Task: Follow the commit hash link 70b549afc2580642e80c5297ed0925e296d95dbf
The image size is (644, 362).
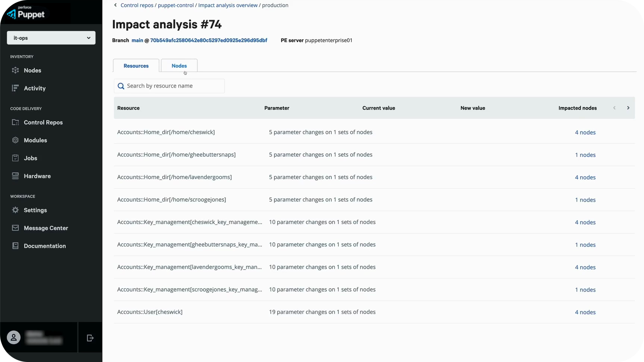Action: (x=209, y=40)
